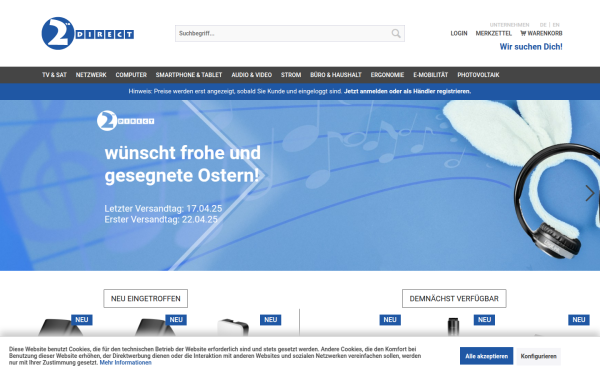This screenshot has height=375, width=600.
Task: Select the NEU EINGETROFFEN heading button
Action: [145, 298]
